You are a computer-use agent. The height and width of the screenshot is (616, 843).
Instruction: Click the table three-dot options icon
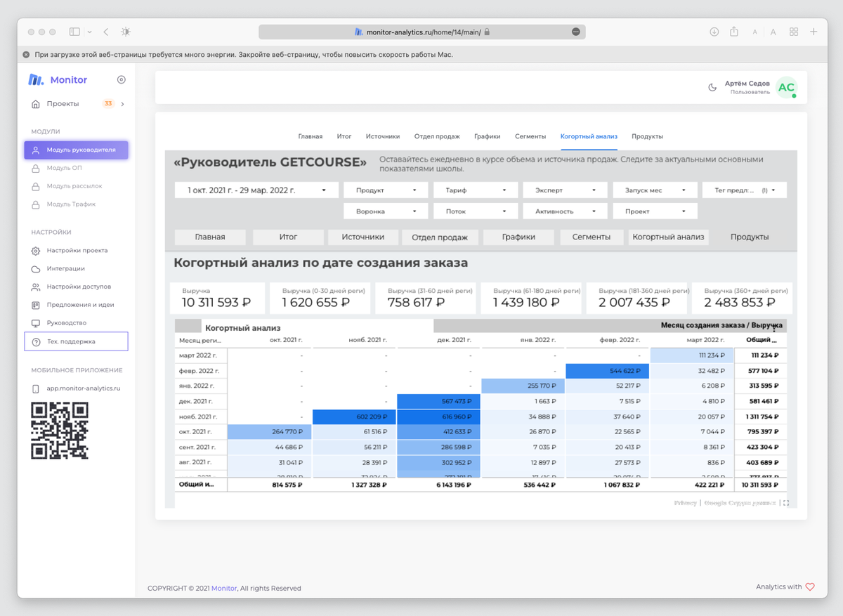775,328
